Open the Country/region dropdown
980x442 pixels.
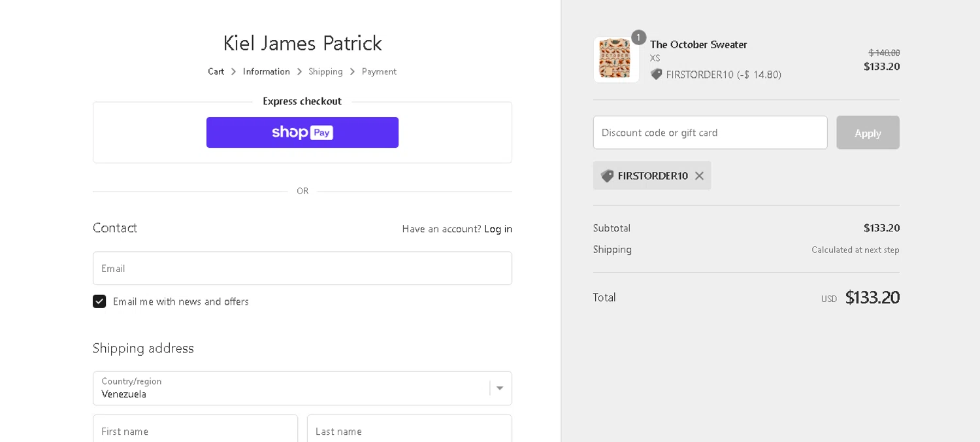(302, 388)
